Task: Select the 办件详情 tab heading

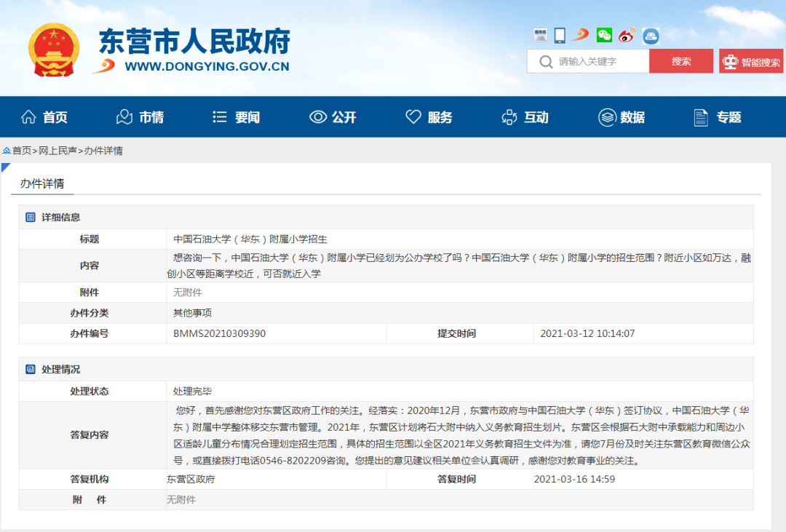Action: coord(42,183)
